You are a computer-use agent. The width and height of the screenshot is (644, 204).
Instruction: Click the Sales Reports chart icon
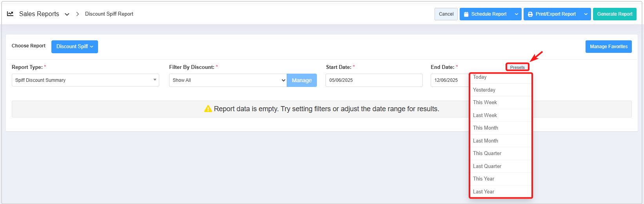(10, 14)
